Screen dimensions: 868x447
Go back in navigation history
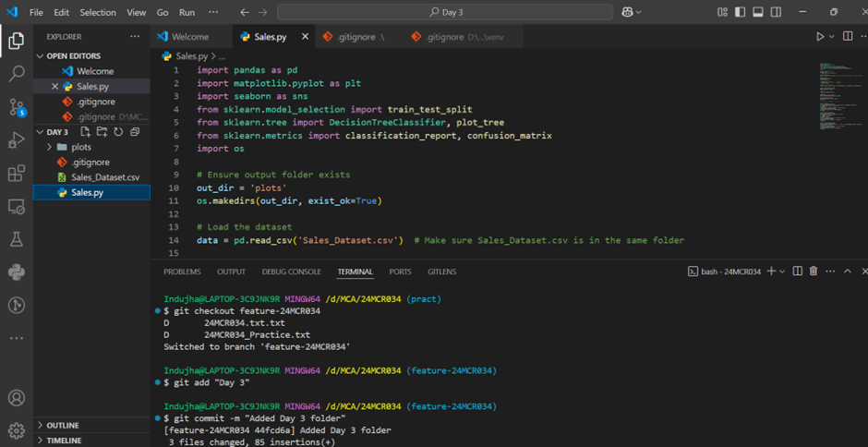(245, 12)
